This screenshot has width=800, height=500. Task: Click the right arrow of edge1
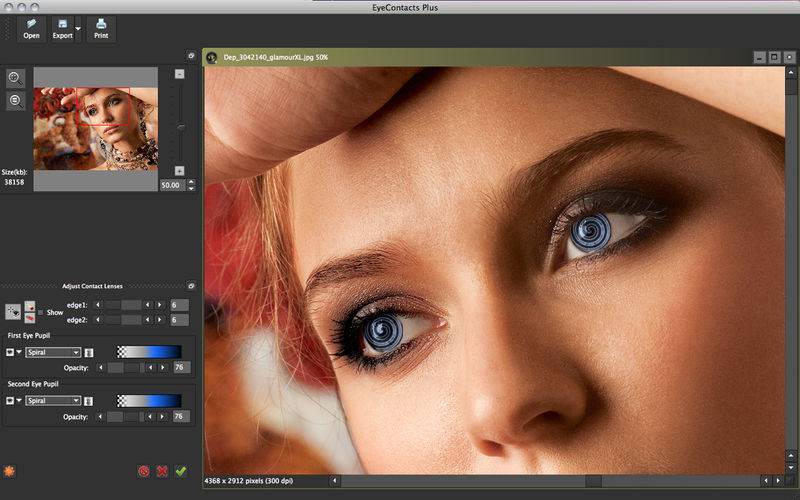(160, 305)
